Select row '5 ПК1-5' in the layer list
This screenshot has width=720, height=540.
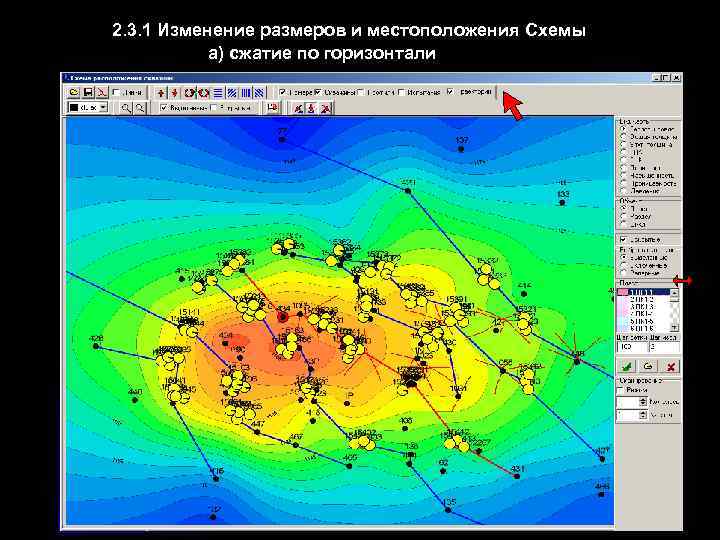coord(643,321)
